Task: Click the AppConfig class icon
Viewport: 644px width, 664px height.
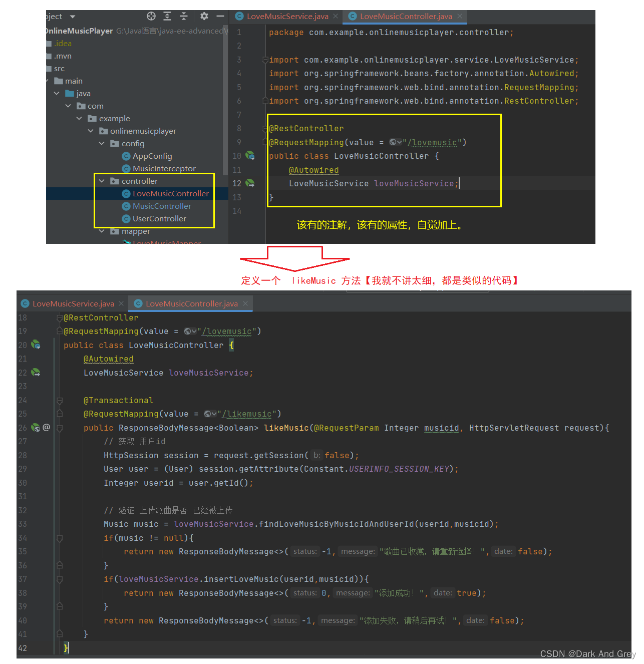Action: (126, 156)
